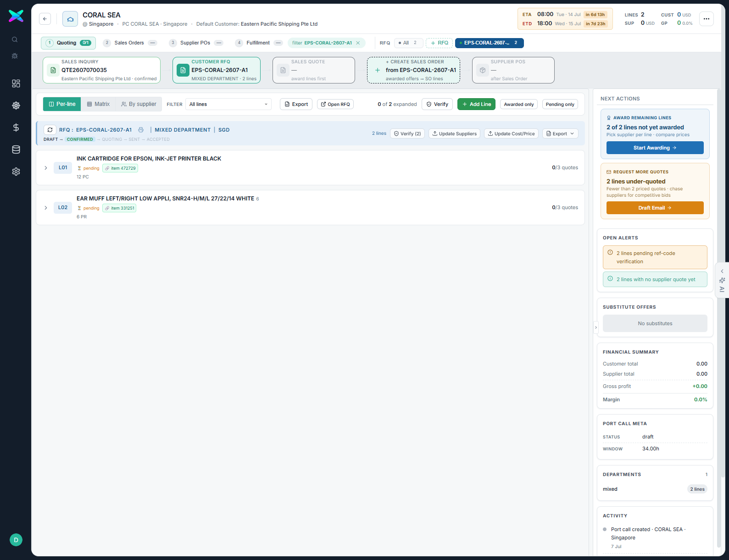This screenshot has height=560, width=729.
Task: Click the Open RFQ button
Action: 335,104
